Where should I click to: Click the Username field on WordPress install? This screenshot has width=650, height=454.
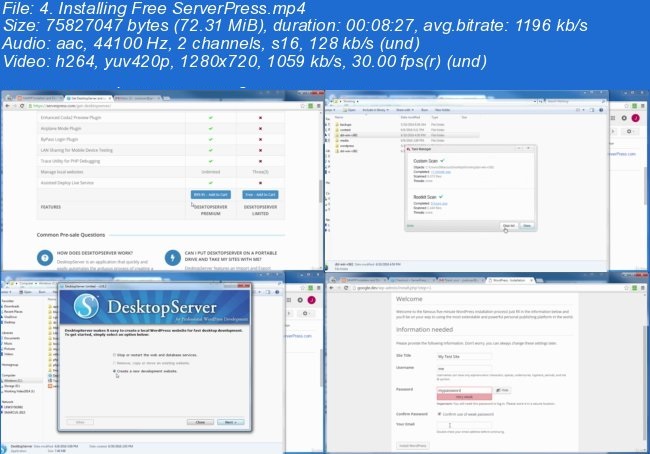[464, 368]
